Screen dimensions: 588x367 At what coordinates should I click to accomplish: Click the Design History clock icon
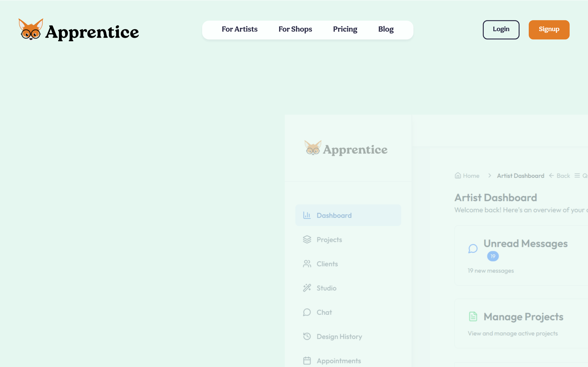(x=307, y=336)
